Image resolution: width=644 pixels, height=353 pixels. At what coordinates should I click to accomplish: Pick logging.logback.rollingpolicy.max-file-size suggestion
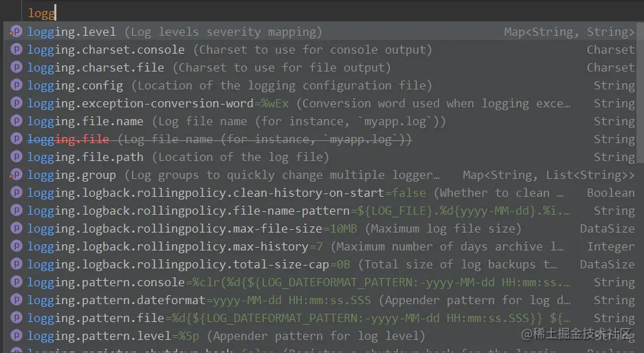321,228
